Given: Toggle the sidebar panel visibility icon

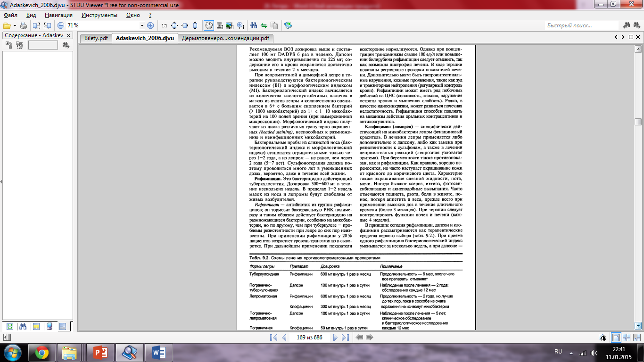Looking at the screenshot, I should click(7, 337).
